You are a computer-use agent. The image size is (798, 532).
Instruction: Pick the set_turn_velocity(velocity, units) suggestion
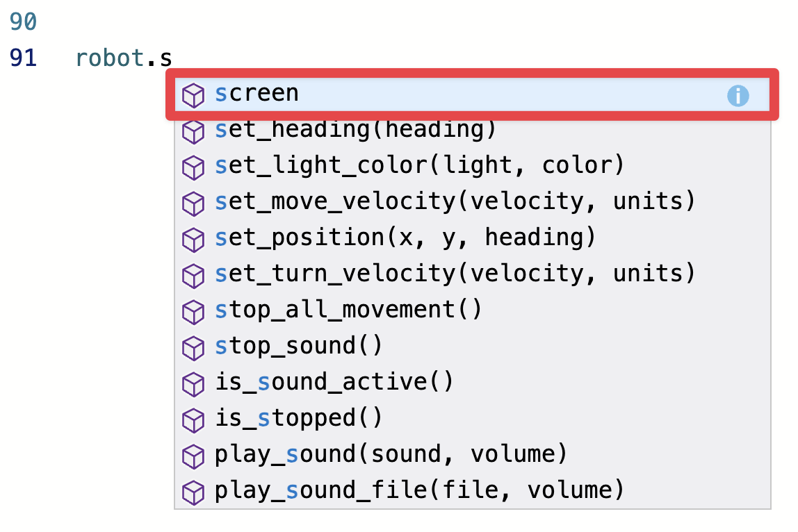click(x=455, y=274)
